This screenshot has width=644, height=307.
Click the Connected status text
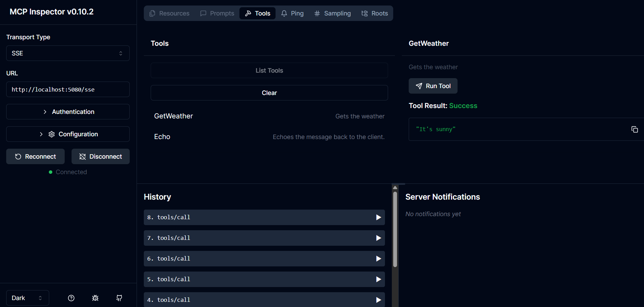tap(71, 172)
